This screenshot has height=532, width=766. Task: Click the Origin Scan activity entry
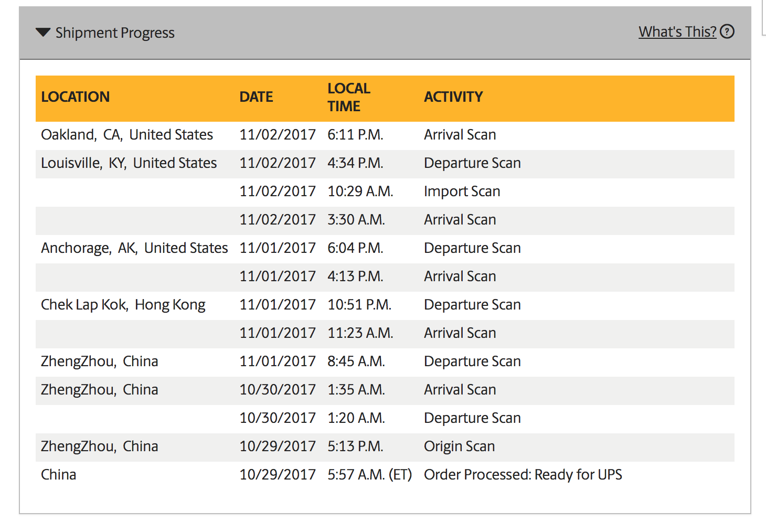pos(459,446)
